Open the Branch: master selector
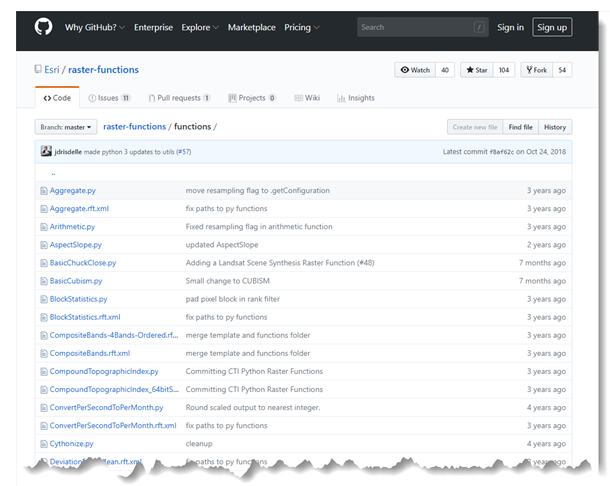The height and width of the screenshot is (486, 610). [x=66, y=127]
